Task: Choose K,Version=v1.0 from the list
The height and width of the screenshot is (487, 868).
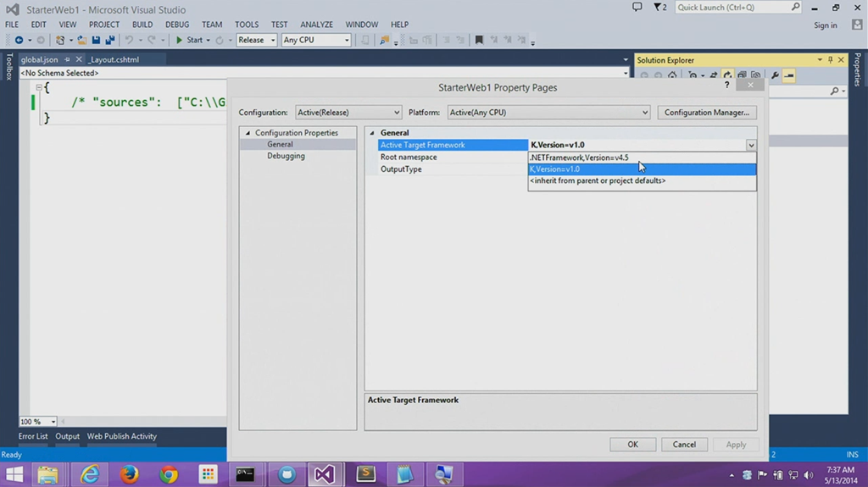Action: 643,169
